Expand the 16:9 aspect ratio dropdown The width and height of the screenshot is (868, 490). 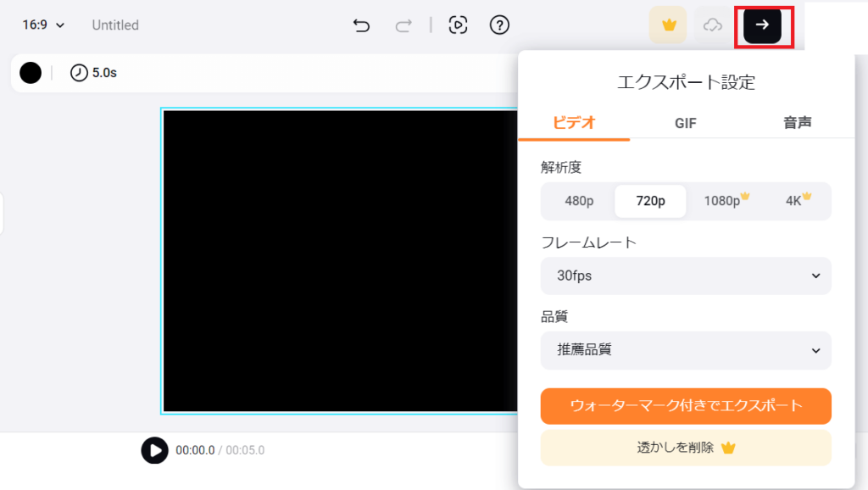point(43,25)
